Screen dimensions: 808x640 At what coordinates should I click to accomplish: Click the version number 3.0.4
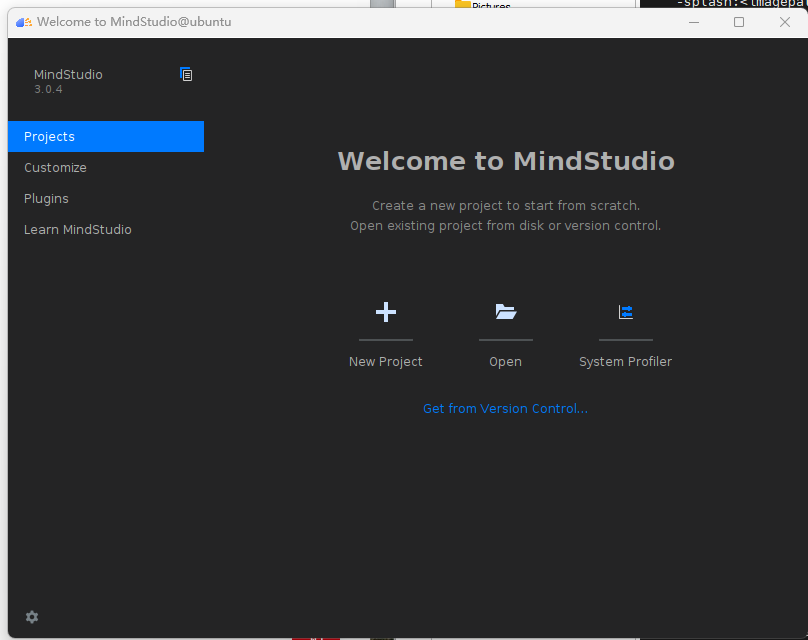pyautogui.click(x=48, y=89)
